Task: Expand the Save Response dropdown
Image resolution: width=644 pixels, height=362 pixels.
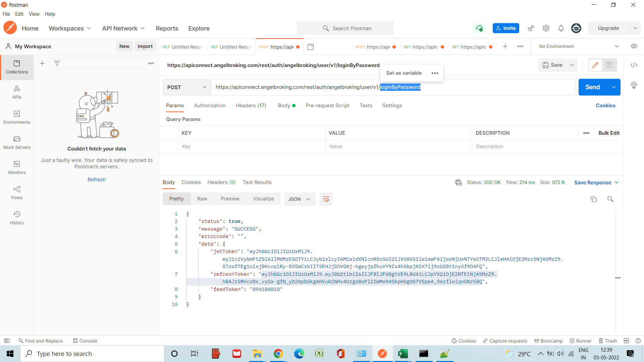Action: [x=596, y=182]
